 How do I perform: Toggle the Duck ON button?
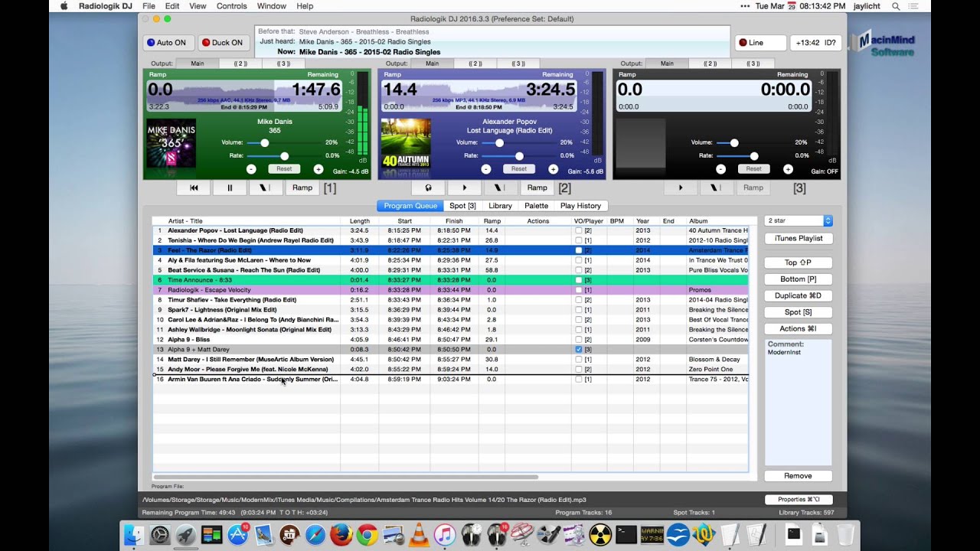click(x=222, y=43)
